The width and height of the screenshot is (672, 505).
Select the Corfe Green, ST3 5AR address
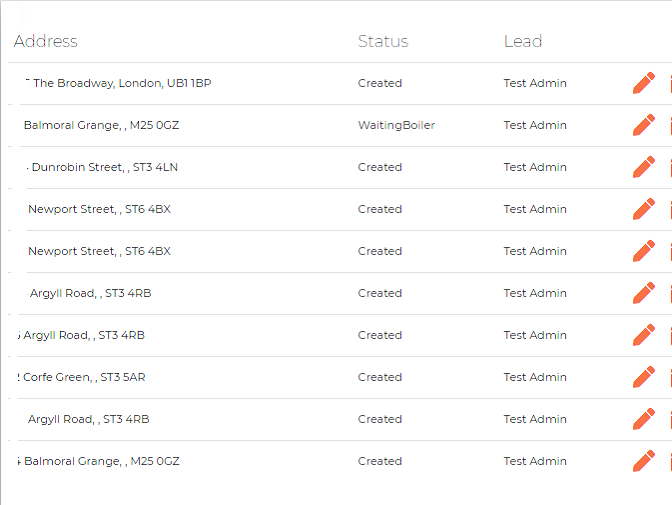[81, 377]
